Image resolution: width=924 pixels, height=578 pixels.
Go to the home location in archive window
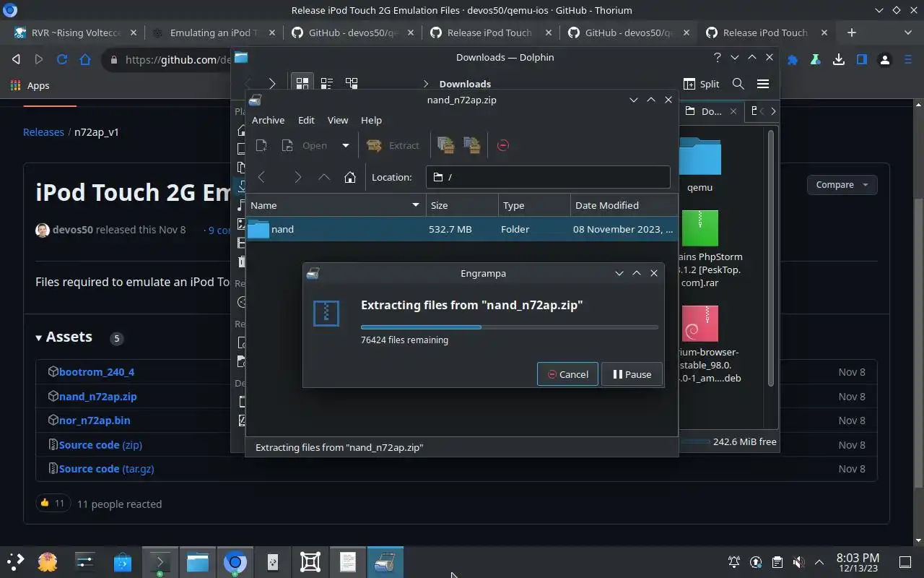[x=350, y=177]
